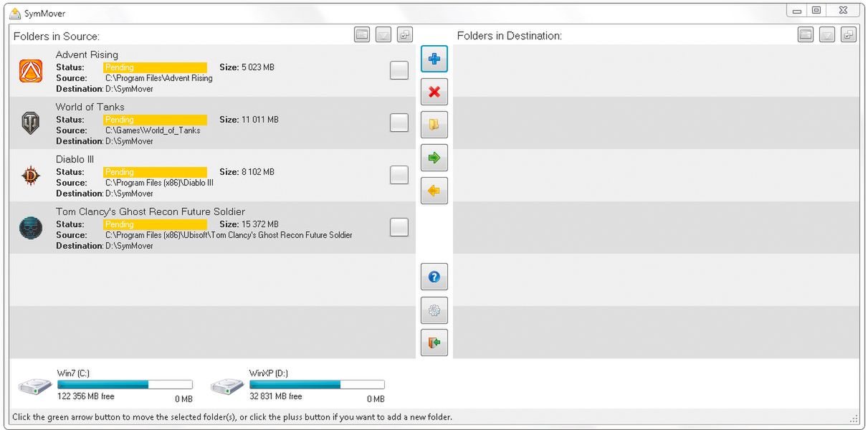Click the size value 5 023 MB
The width and height of the screenshot is (868, 430).
[257, 67]
